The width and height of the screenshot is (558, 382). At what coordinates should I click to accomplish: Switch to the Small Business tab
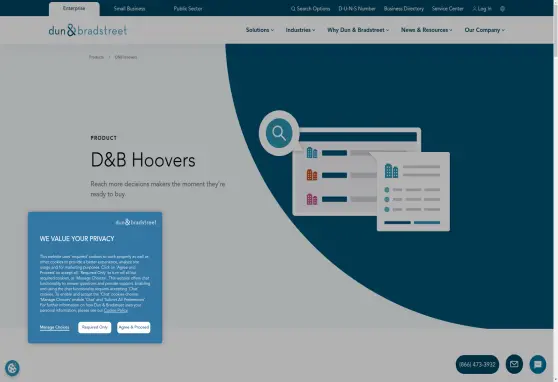pos(130,9)
